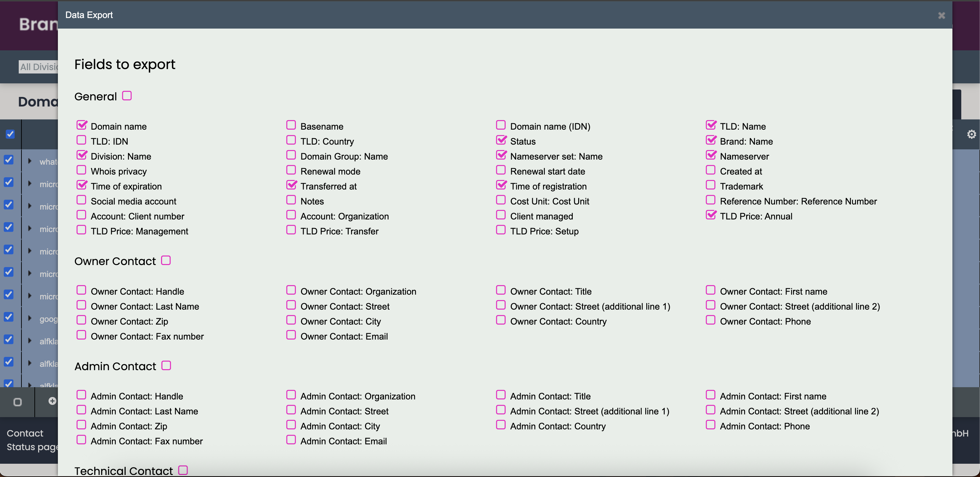Open table settings gear icon
The height and width of the screenshot is (477, 980).
point(971,134)
